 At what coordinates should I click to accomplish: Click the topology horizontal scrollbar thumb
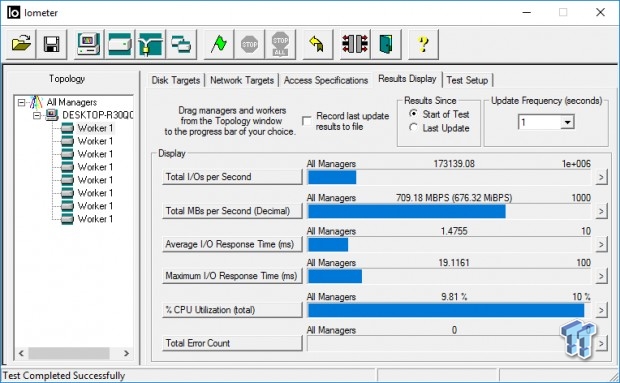(69, 353)
